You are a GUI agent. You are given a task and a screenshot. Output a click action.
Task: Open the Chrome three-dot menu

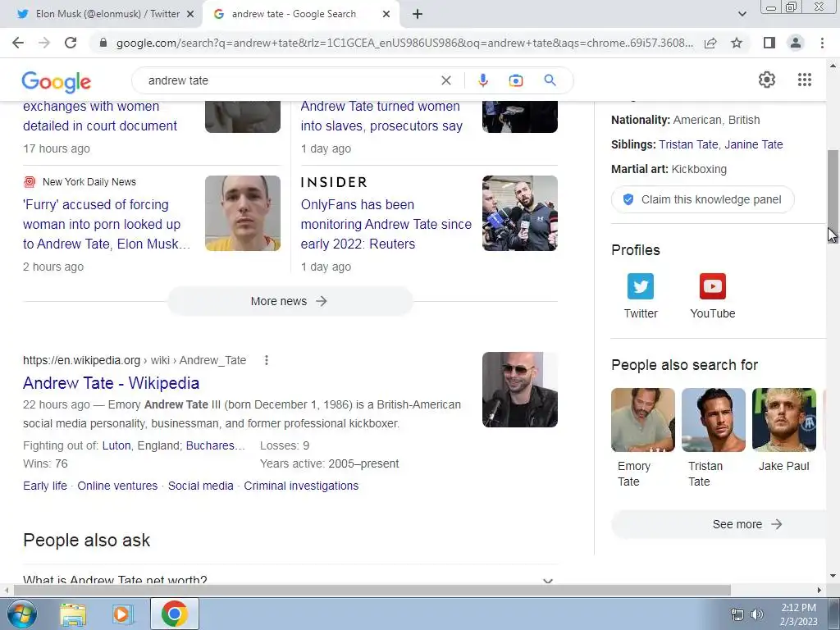coord(822,43)
